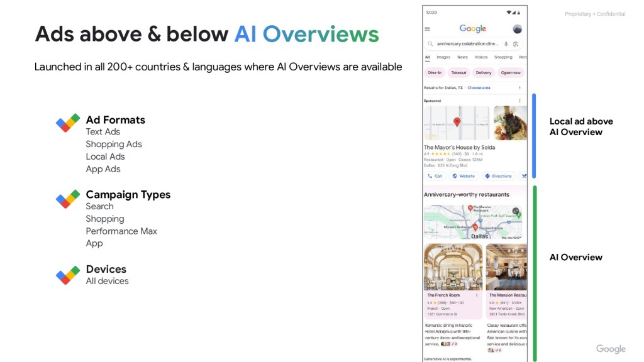
Task: Switch to the Images search tab
Action: click(443, 57)
